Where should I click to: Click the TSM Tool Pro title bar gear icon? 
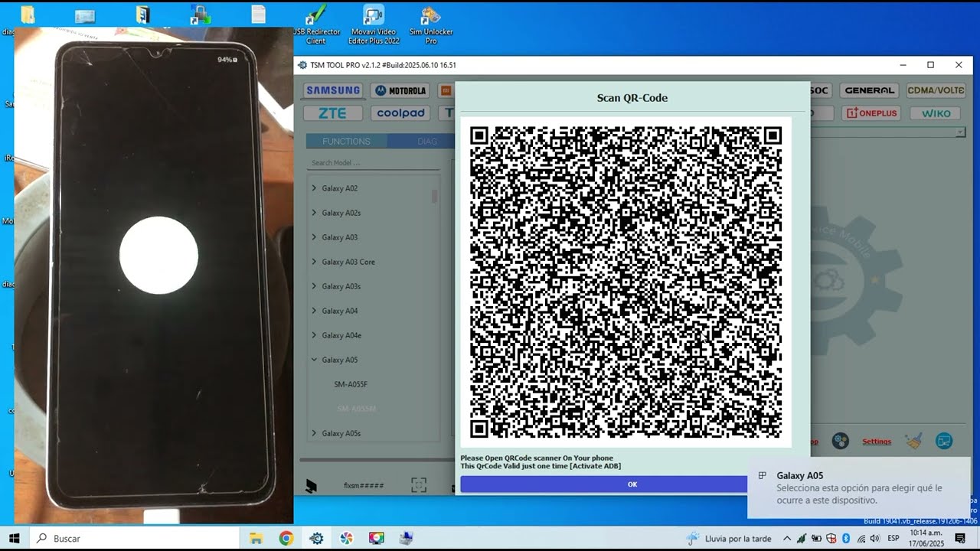coord(302,65)
